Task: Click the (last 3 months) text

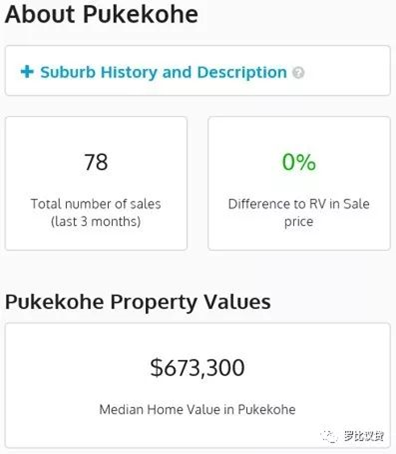Action: coord(96,221)
